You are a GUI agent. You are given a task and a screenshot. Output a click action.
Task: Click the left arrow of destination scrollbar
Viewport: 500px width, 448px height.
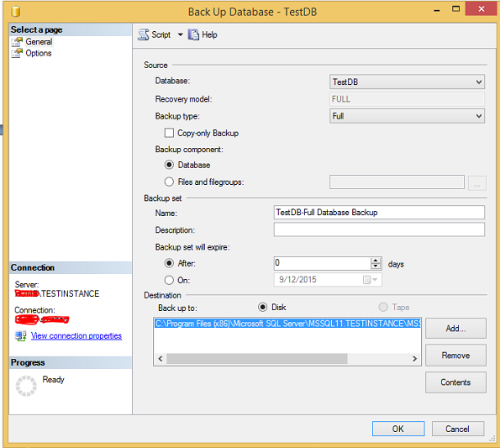tap(161, 359)
